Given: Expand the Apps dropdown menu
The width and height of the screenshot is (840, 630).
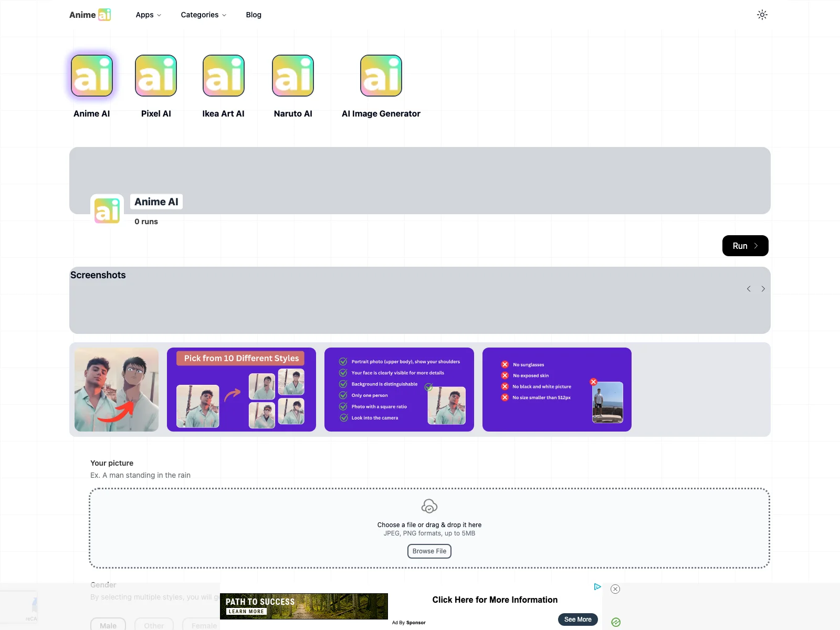Looking at the screenshot, I should [x=149, y=15].
